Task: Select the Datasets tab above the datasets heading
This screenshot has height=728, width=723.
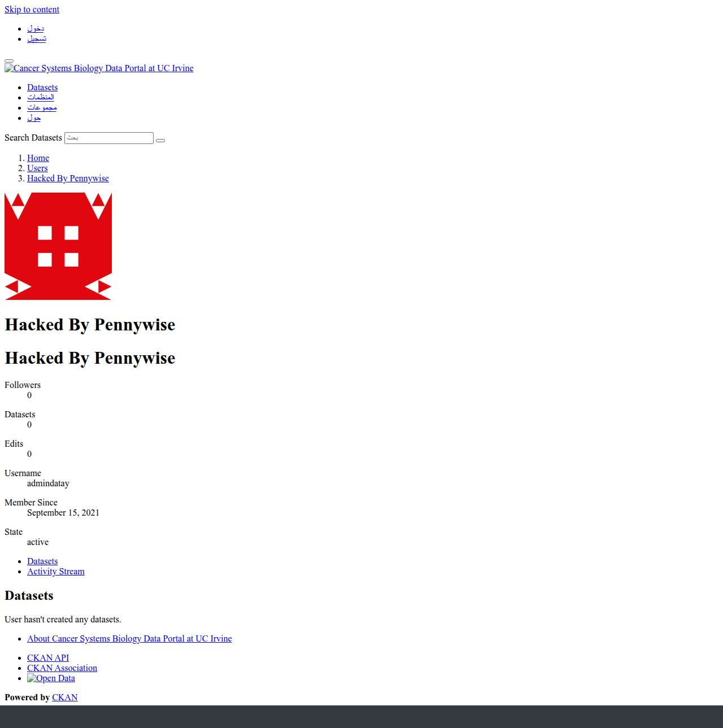Action: (42, 561)
